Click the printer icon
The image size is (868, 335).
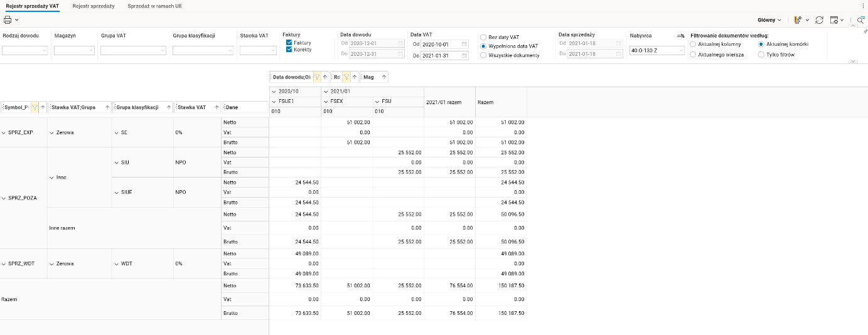click(x=8, y=20)
